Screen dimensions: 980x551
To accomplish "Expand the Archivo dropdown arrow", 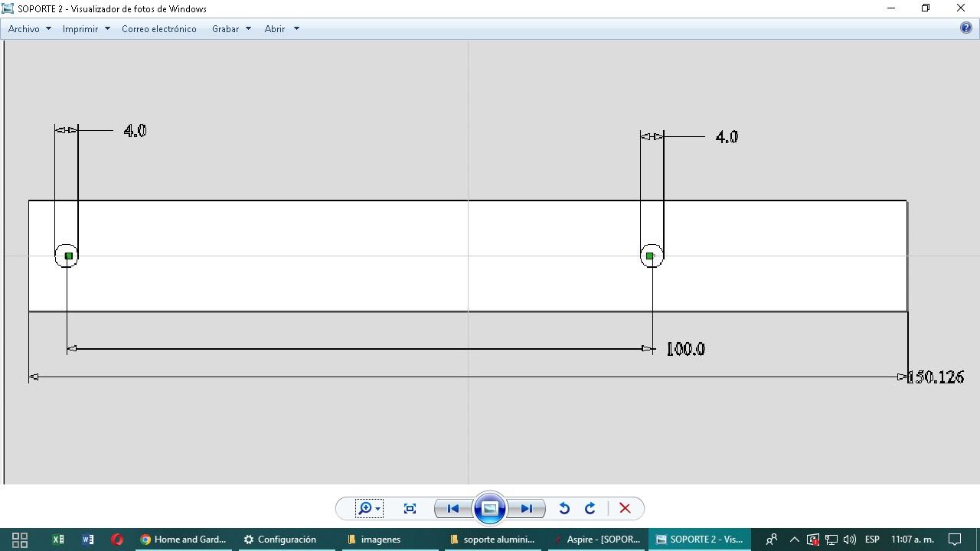I will (x=48, y=28).
